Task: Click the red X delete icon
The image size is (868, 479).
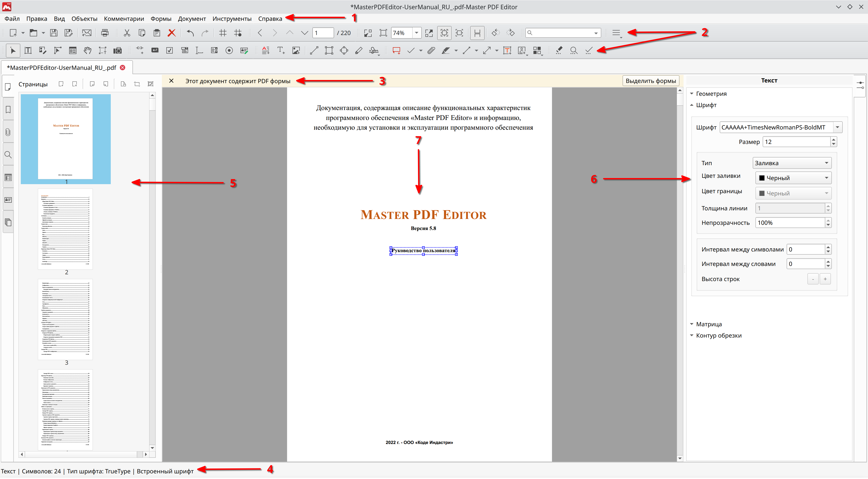Action: pyautogui.click(x=172, y=33)
